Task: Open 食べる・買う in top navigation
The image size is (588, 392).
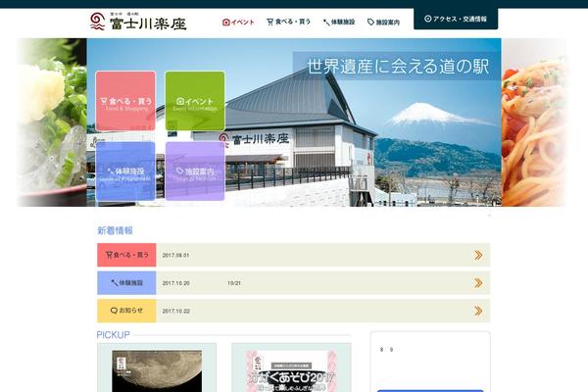Action: (x=289, y=22)
